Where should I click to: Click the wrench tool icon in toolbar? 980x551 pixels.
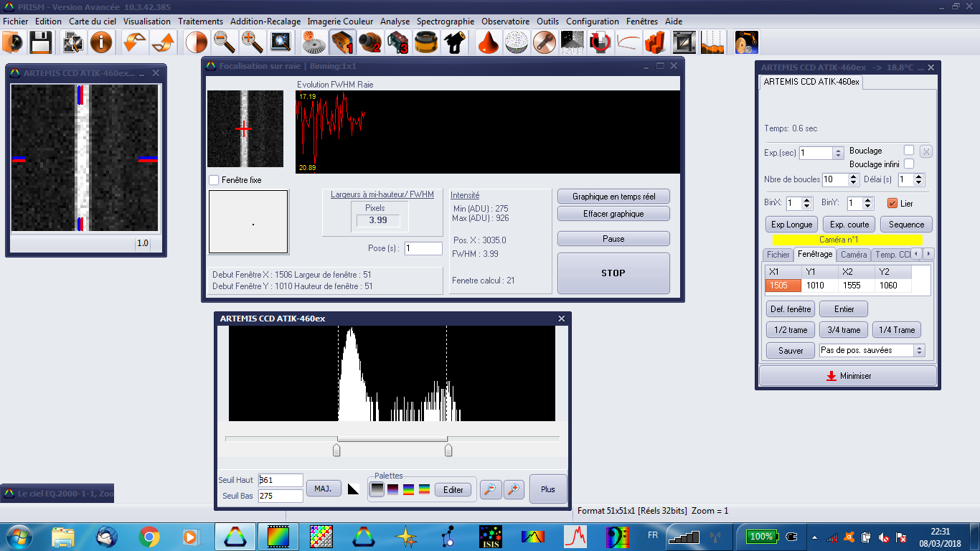pyautogui.click(x=545, y=43)
